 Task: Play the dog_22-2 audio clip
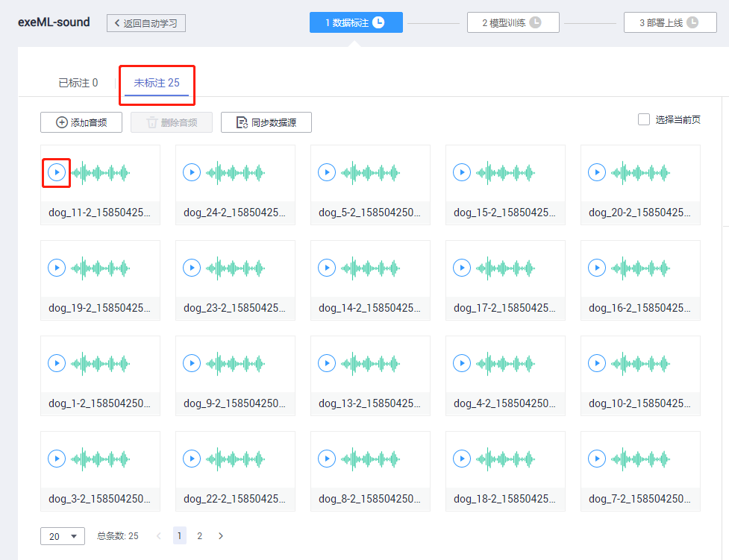(x=192, y=459)
